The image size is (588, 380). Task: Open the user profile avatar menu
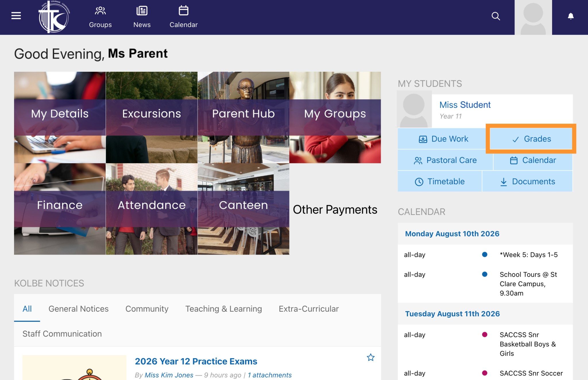point(533,17)
